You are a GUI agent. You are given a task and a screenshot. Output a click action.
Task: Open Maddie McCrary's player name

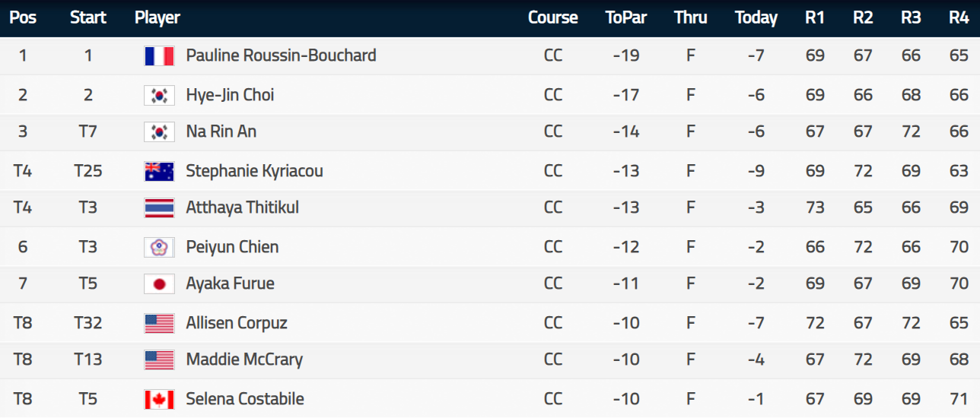tap(244, 359)
